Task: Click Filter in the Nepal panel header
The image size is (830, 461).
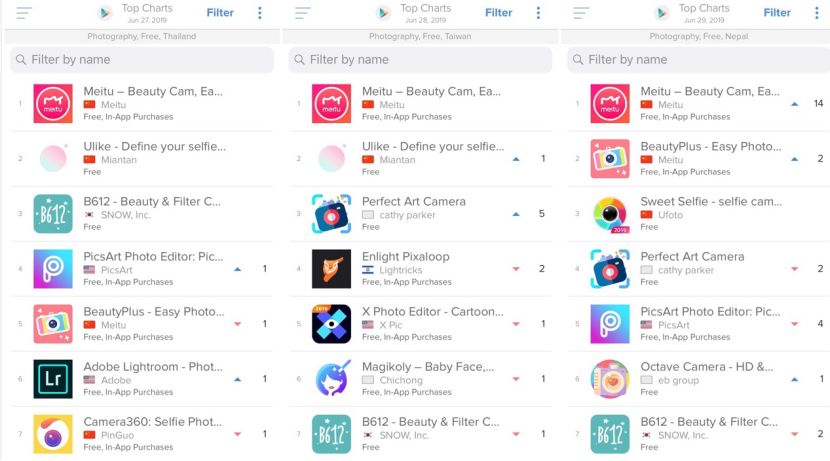Action: pyautogui.click(x=777, y=13)
